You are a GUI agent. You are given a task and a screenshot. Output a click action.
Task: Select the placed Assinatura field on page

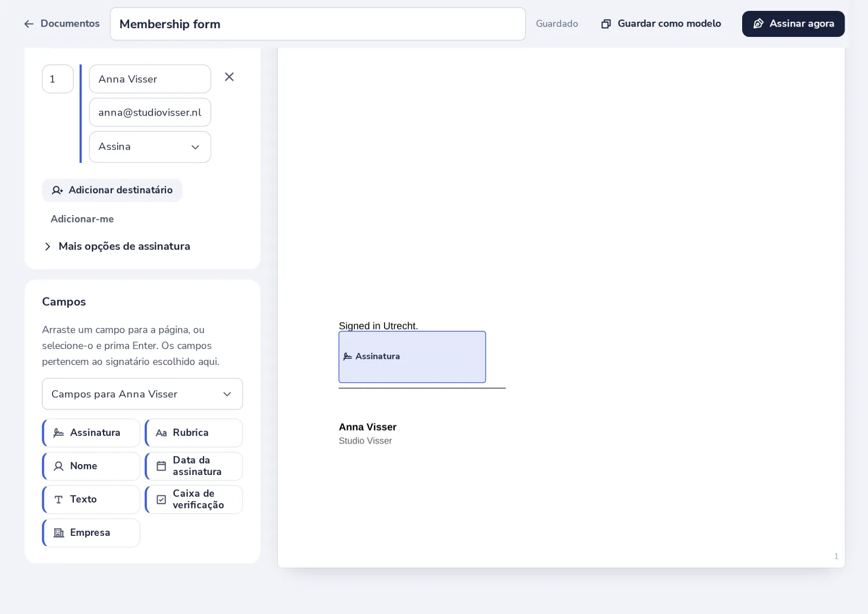coord(412,357)
